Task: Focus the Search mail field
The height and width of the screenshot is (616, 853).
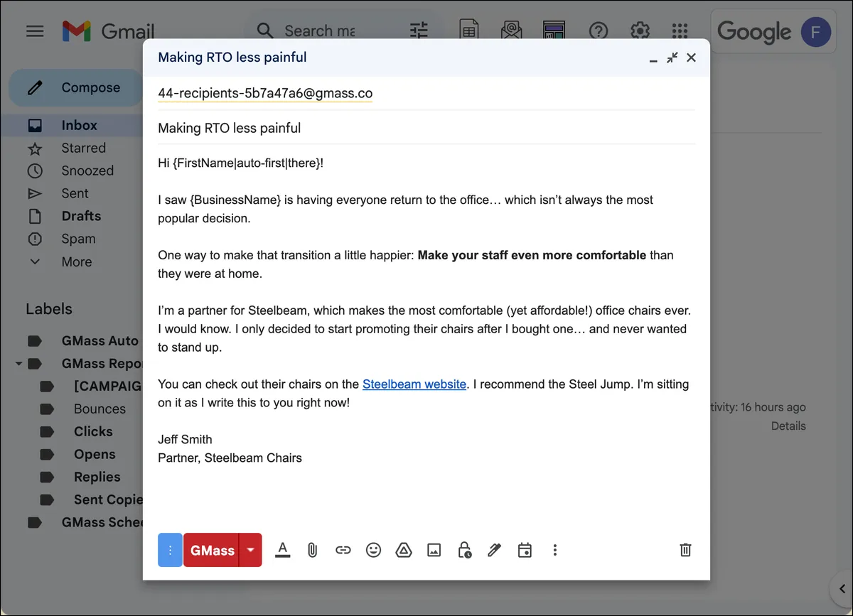Action: point(319,31)
